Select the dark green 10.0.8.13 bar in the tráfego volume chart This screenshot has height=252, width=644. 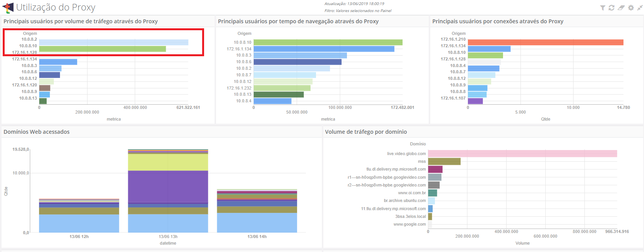click(x=43, y=101)
